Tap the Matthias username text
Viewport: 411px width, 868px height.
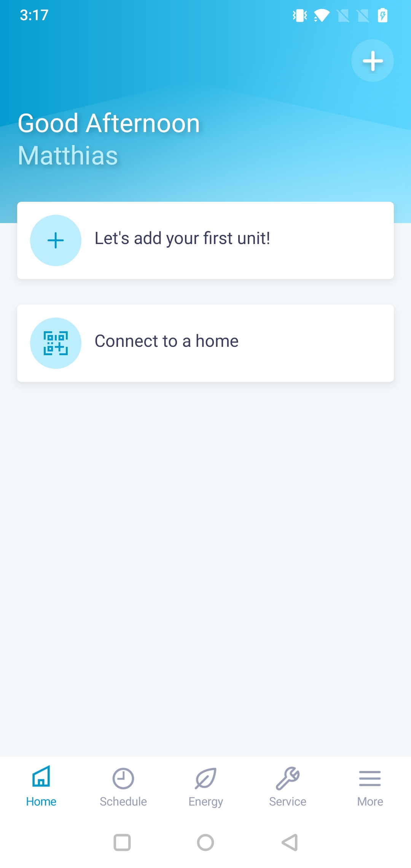tap(68, 155)
